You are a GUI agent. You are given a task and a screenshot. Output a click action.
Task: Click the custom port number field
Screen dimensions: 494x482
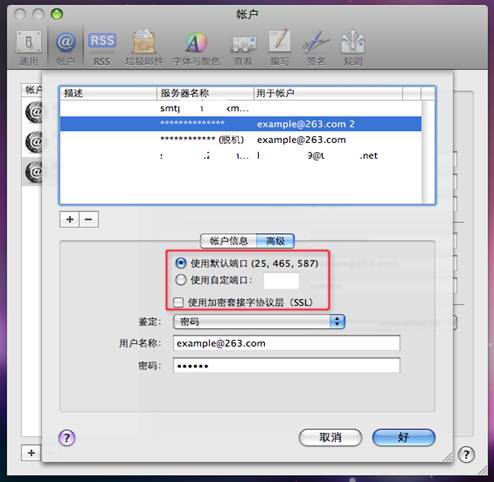[x=281, y=281]
